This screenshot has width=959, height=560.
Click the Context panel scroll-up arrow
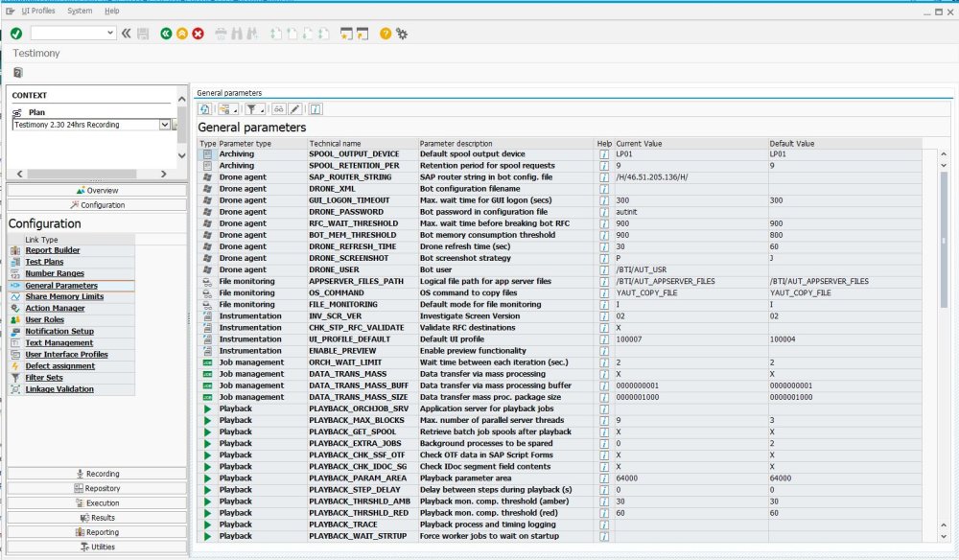[181, 99]
